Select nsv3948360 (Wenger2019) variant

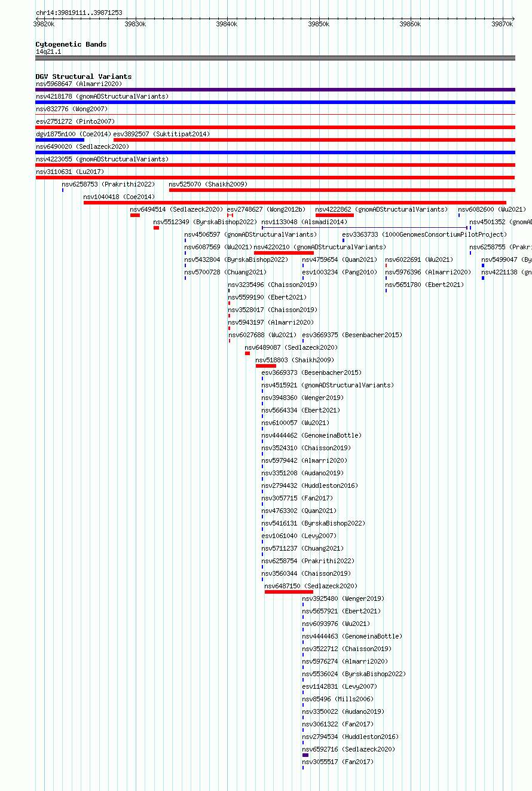pyautogui.click(x=302, y=398)
